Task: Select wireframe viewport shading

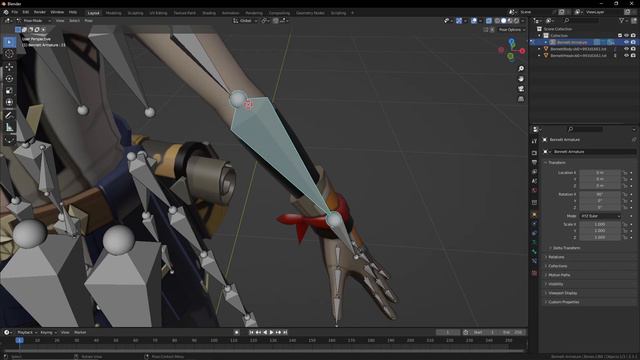Action: [497, 20]
